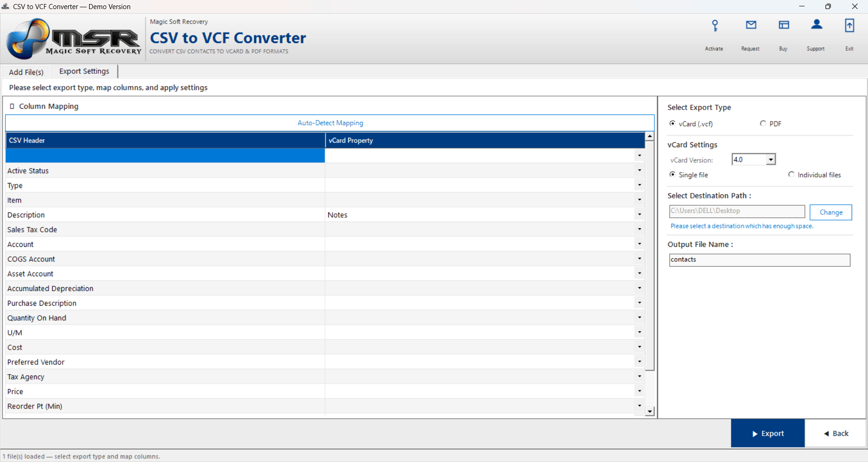Open vCard Property dropdown for Active Status
The width and height of the screenshot is (868, 462).
[639, 170]
